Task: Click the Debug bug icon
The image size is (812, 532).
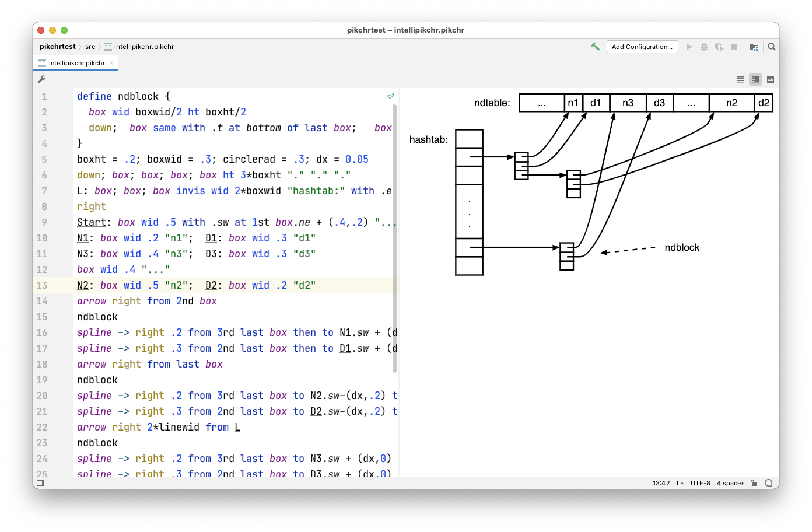Action: pyautogui.click(x=704, y=47)
